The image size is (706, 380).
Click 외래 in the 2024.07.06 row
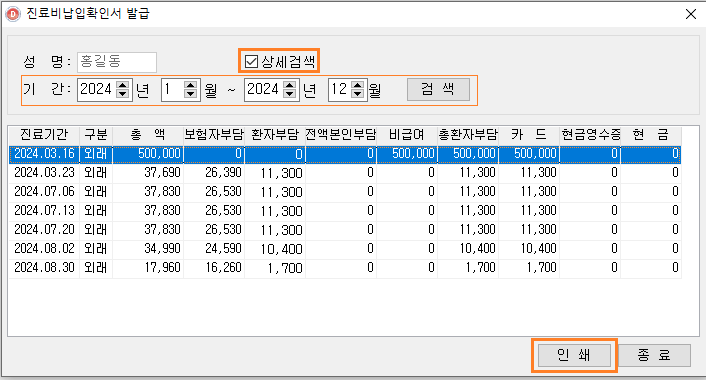[x=95, y=192]
